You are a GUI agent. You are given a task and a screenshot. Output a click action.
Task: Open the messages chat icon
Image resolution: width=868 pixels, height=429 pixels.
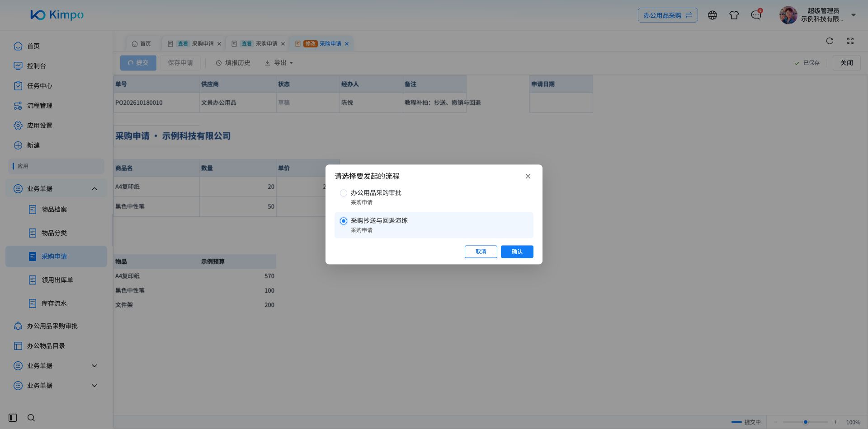pyautogui.click(x=756, y=15)
